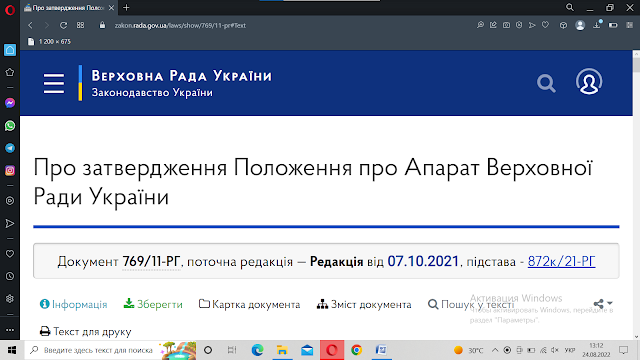
Task: Open sidebar settings gear icon
Action: (x=10, y=298)
